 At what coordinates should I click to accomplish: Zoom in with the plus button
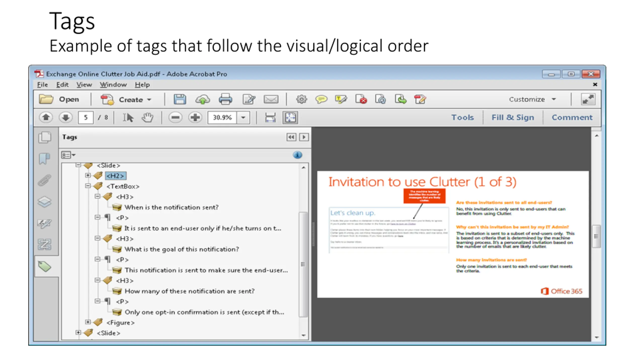pos(195,117)
